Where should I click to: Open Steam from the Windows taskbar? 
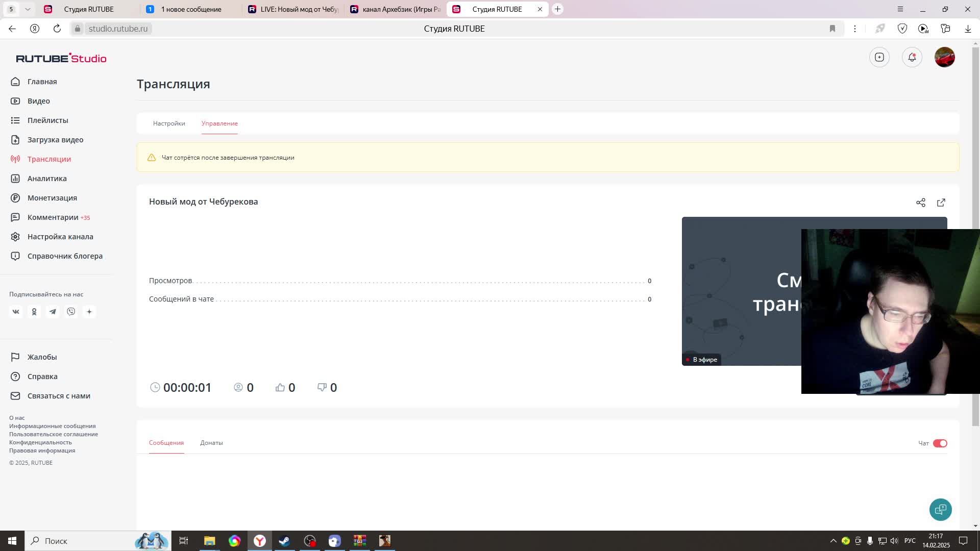click(x=284, y=541)
